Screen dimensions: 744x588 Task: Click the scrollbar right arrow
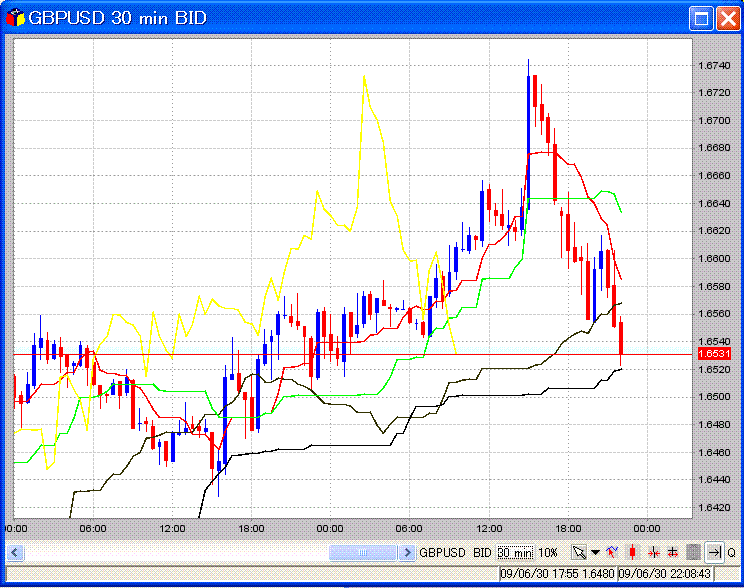pos(407,552)
